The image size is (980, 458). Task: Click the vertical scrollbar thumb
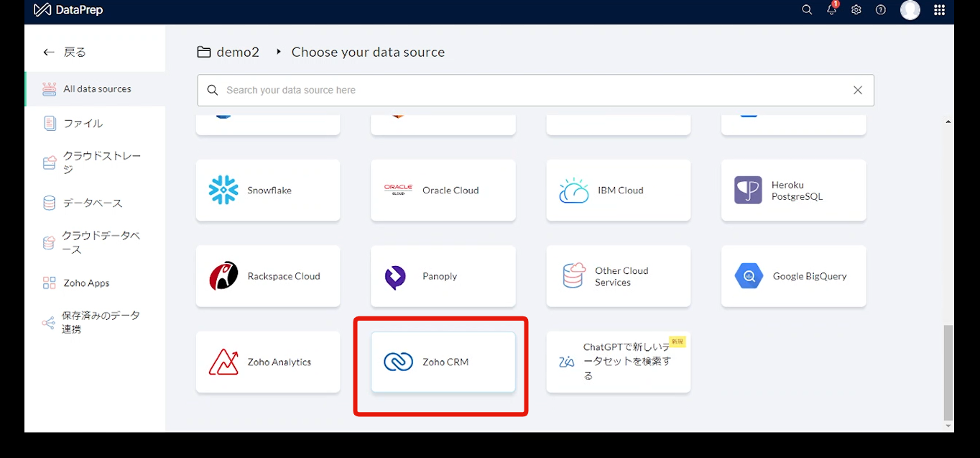tap(948, 372)
